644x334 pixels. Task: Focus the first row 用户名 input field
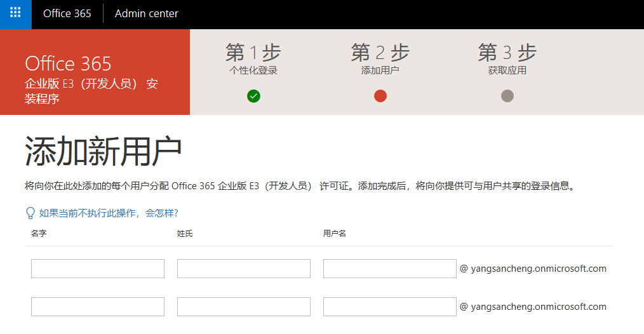(390, 268)
